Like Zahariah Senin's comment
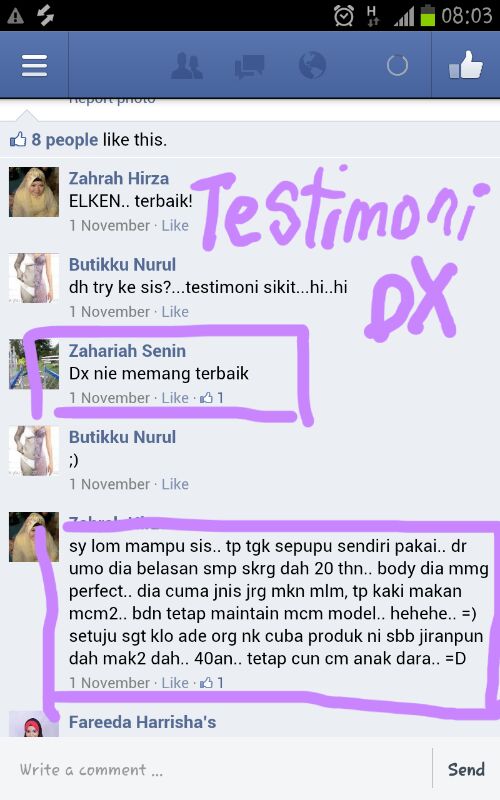500x800 pixels. pyautogui.click(x=175, y=398)
